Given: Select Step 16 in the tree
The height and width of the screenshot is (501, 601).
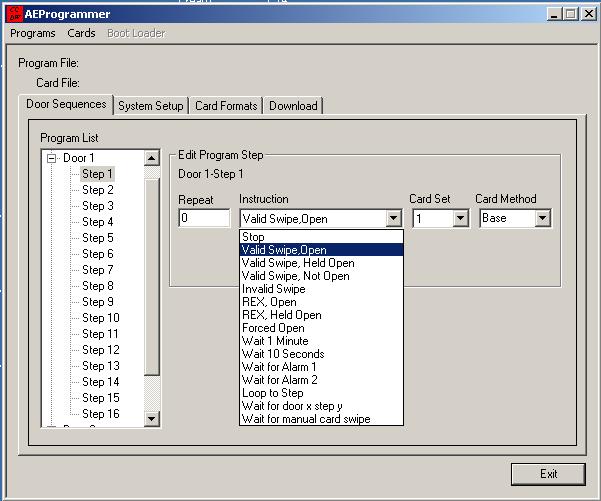Looking at the screenshot, I should 101,414.
